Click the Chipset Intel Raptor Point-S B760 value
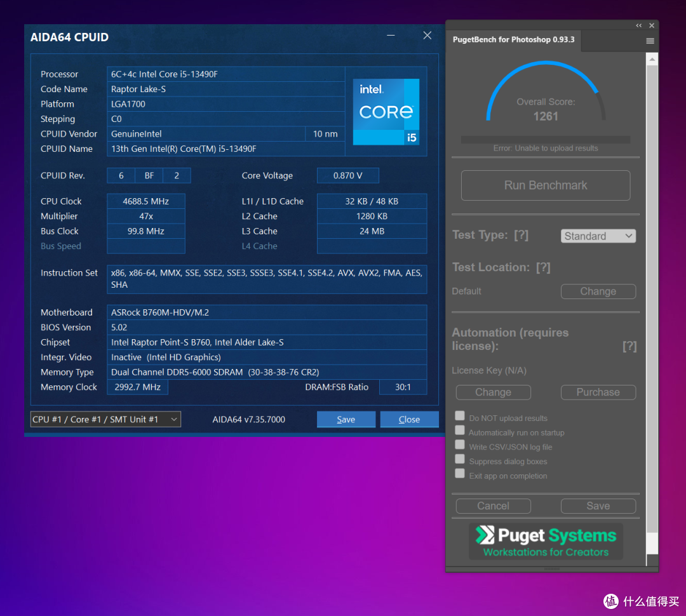Screen dimensions: 686x616 [x=267, y=342]
